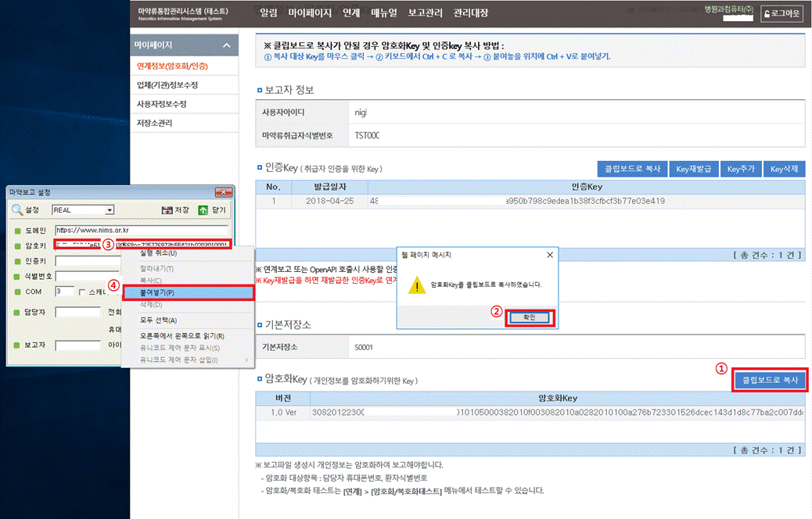Click the green bullet beside 도메인

[18, 231]
